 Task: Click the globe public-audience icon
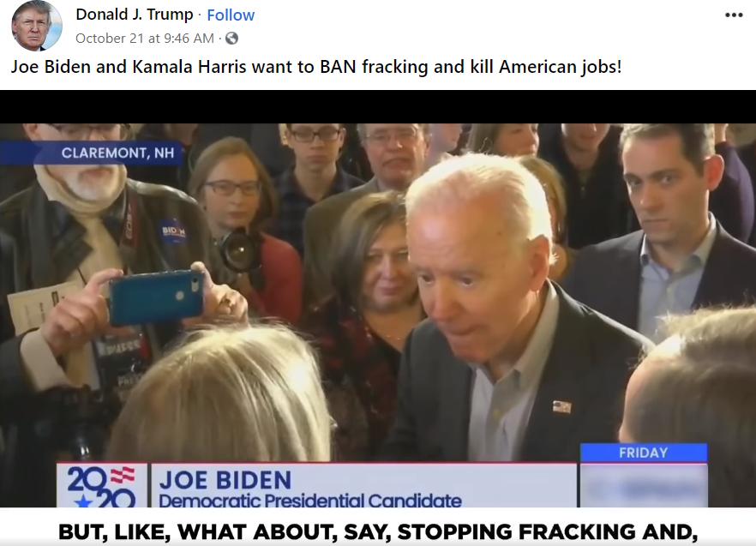[232, 38]
